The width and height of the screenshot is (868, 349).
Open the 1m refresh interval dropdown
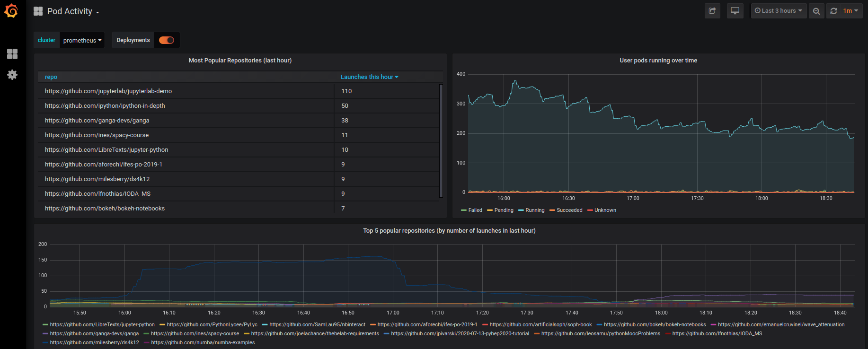tap(850, 11)
